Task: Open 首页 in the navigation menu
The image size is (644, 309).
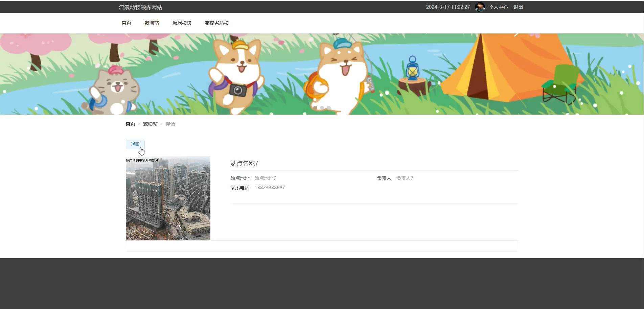Action: 127,23
